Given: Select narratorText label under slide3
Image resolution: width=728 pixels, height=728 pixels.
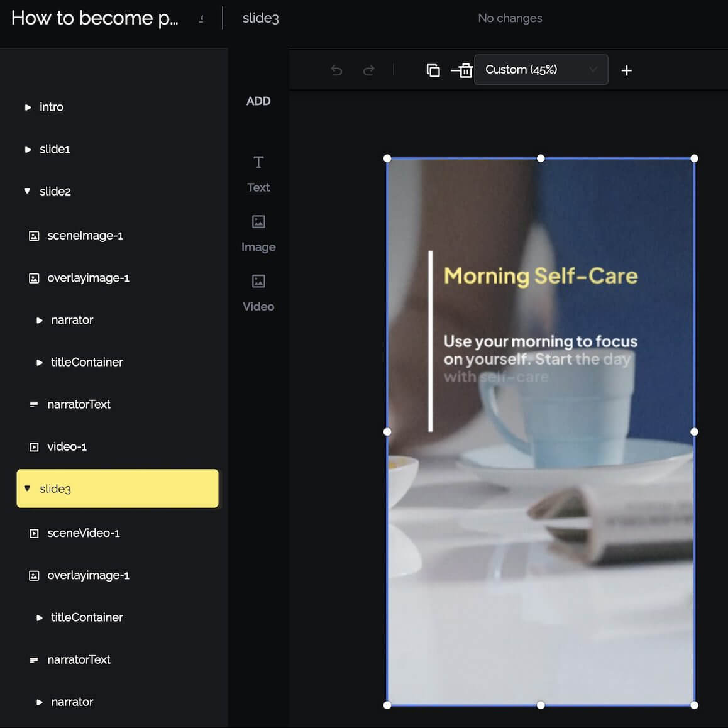Looking at the screenshot, I should (x=79, y=659).
